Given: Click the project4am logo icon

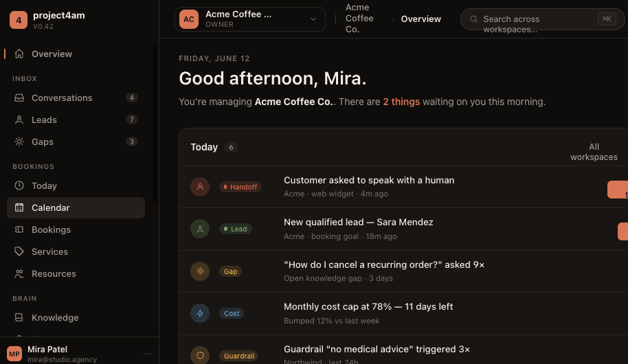Looking at the screenshot, I should click(x=19, y=20).
